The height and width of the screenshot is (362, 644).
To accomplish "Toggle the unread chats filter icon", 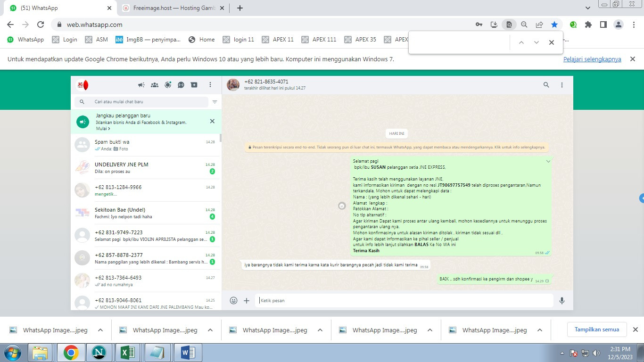I will tap(215, 102).
